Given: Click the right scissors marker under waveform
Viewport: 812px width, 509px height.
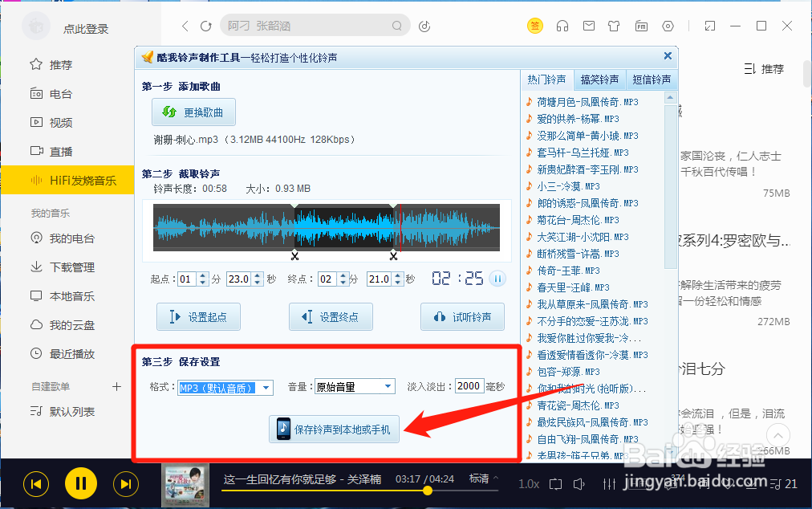Looking at the screenshot, I should coord(394,255).
